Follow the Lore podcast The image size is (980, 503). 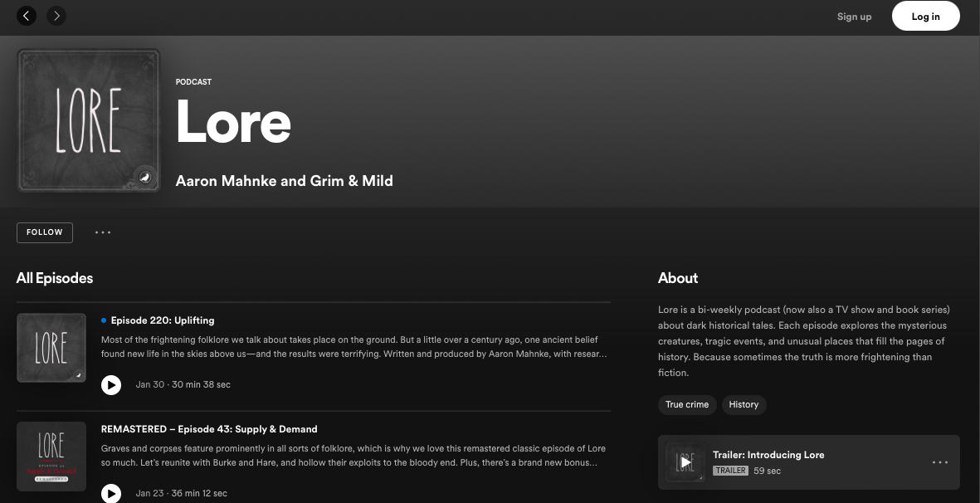click(44, 232)
